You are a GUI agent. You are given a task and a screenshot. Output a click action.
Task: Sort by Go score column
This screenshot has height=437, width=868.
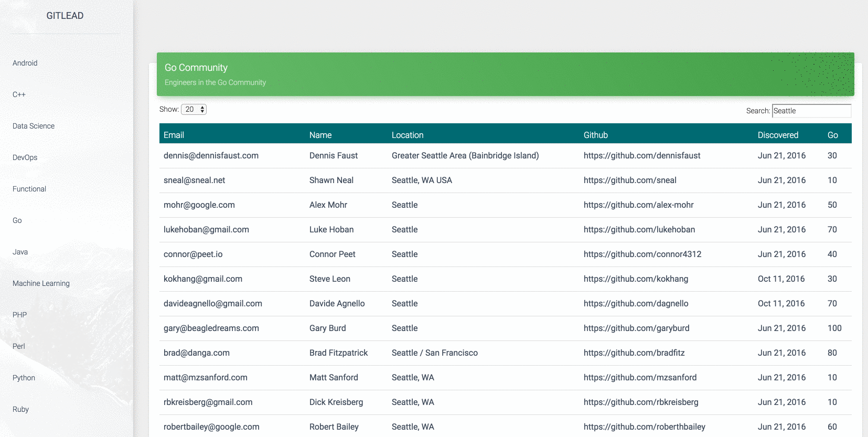point(832,135)
